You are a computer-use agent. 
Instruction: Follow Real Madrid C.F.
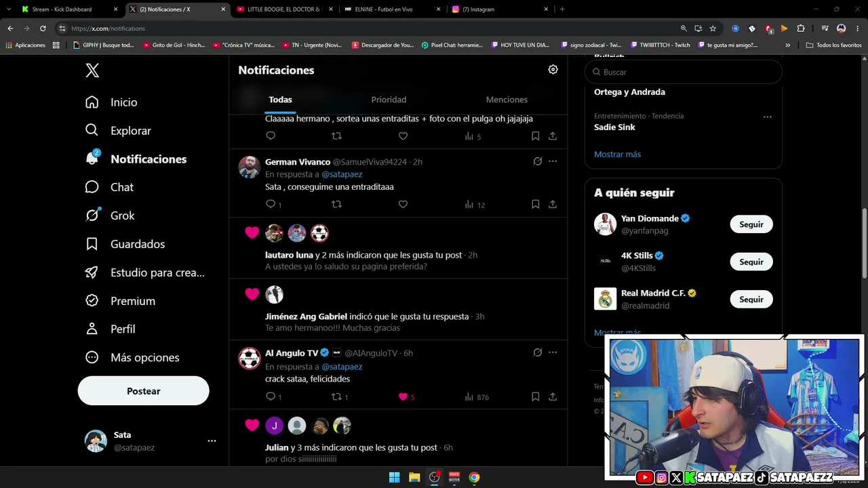(751, 299)
